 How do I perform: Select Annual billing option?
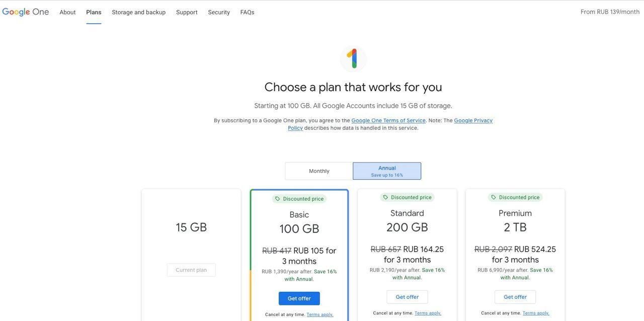point(387,171)
